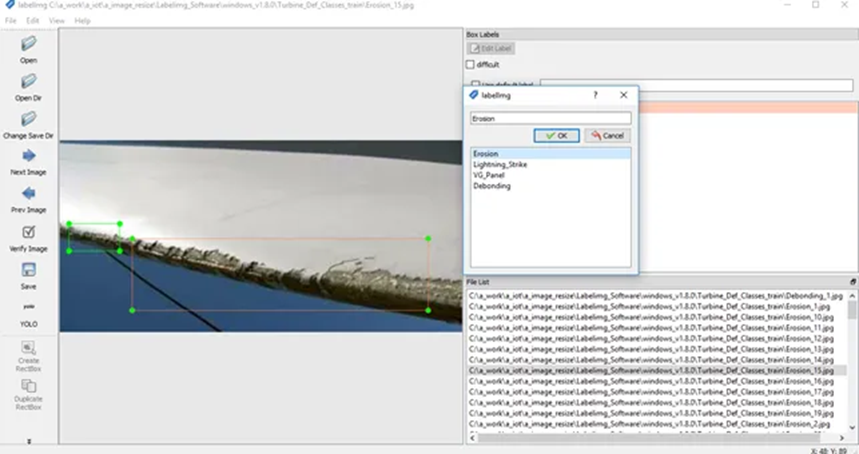This screenshot has height=454, width=859.
Task: Open the File menu
Action: point(10,21)
